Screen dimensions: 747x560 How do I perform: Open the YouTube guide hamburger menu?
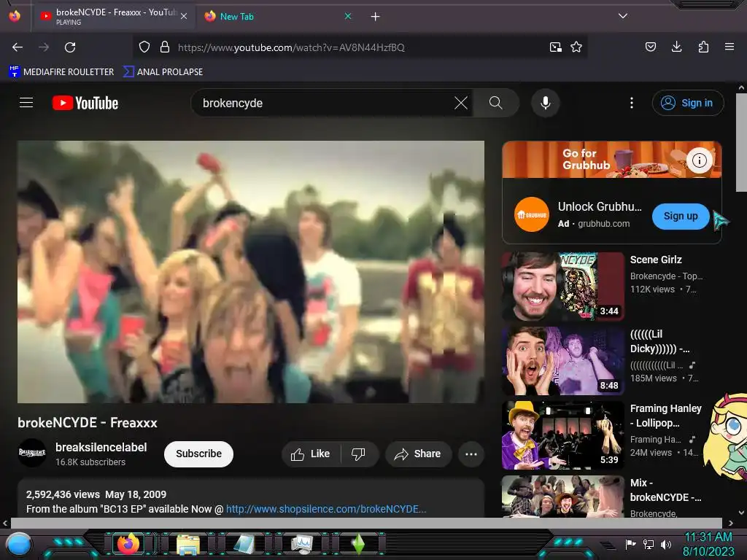tap(26, 102)
